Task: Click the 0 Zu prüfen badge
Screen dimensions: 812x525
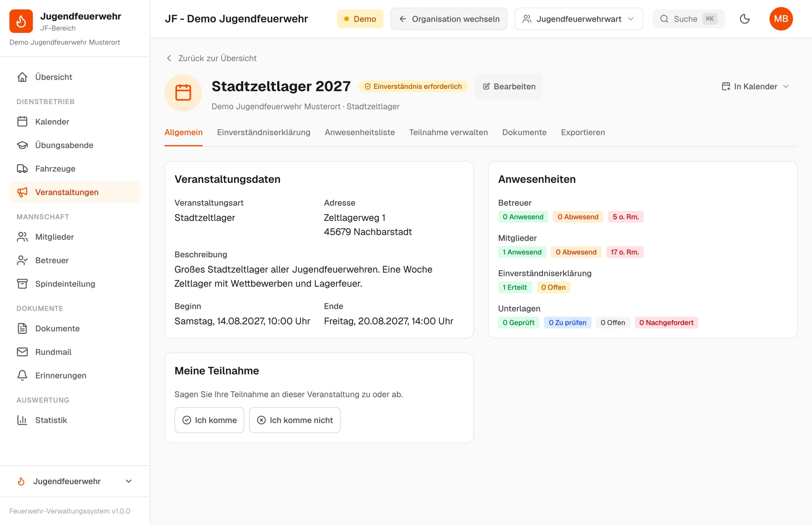Action: point(567,323)
